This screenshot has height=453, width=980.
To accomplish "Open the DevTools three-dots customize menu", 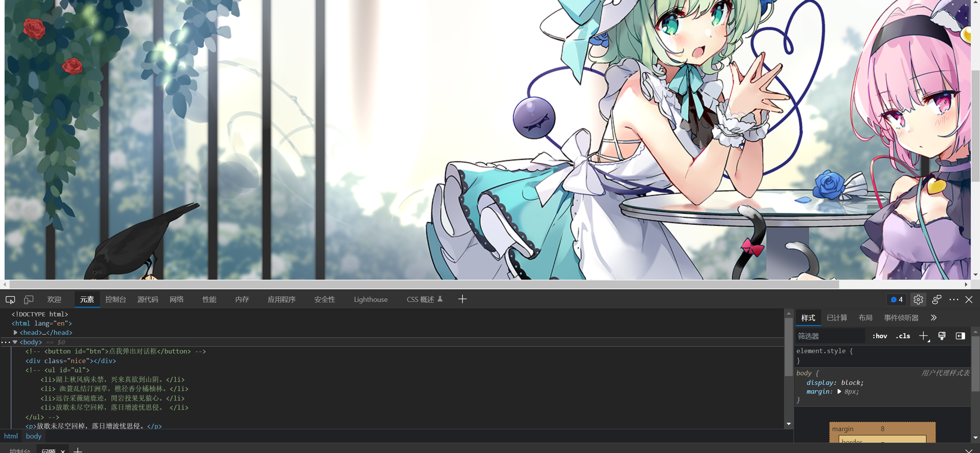I will [954, 300].
